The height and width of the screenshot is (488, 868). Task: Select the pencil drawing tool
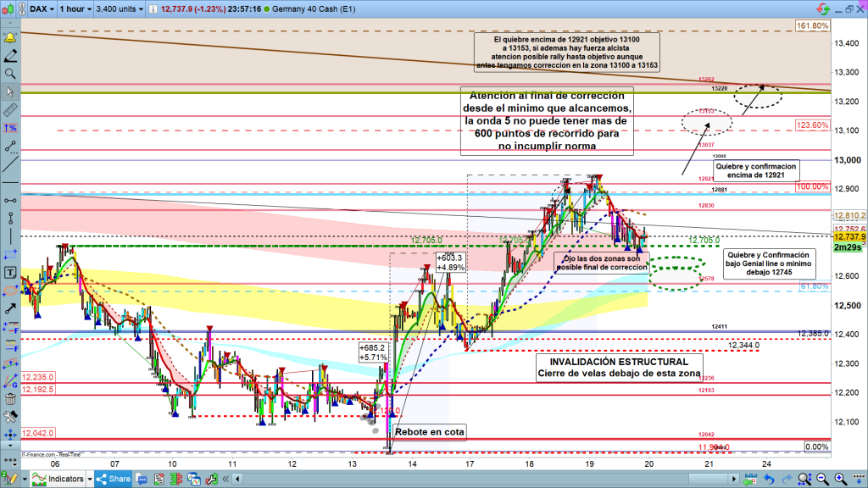click(x=11, y=57)
